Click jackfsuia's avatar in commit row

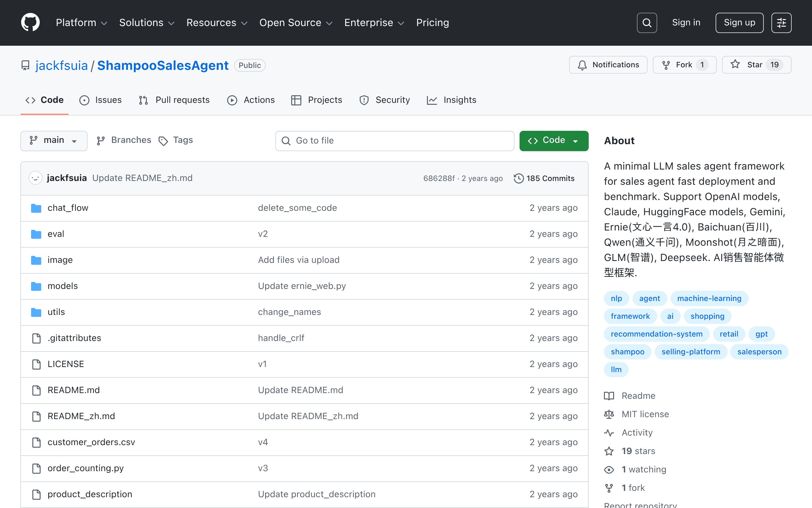coord(35,178)
